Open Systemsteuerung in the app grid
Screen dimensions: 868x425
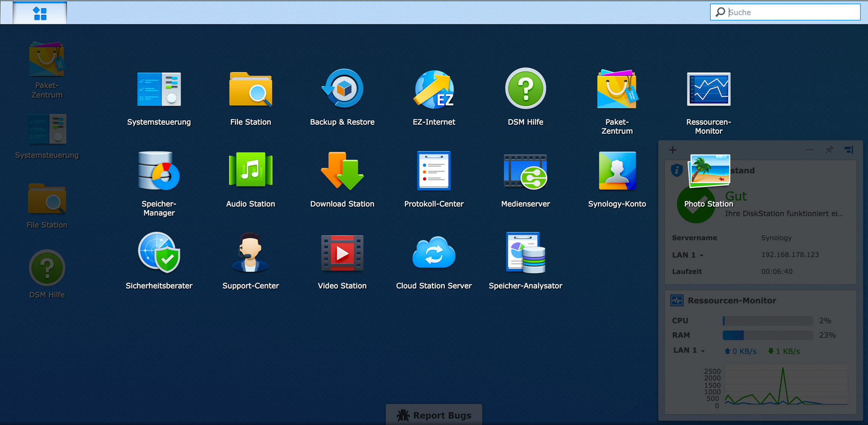click(159, 89)
